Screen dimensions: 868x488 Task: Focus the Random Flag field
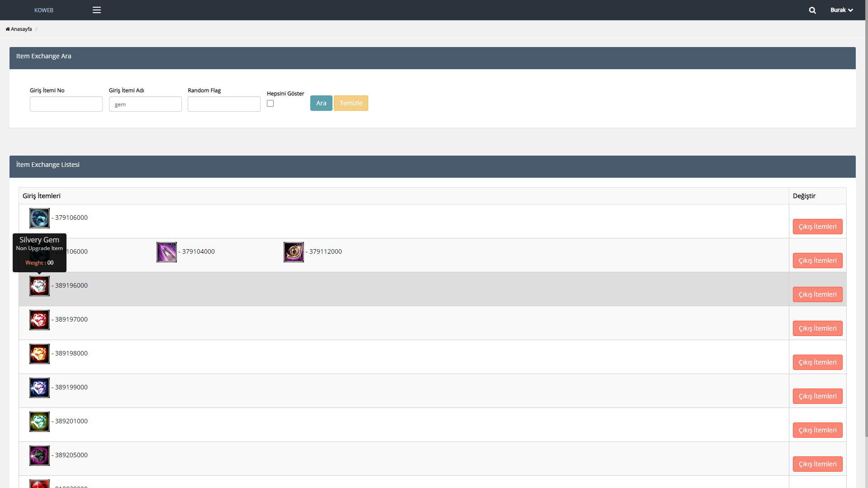224,104
